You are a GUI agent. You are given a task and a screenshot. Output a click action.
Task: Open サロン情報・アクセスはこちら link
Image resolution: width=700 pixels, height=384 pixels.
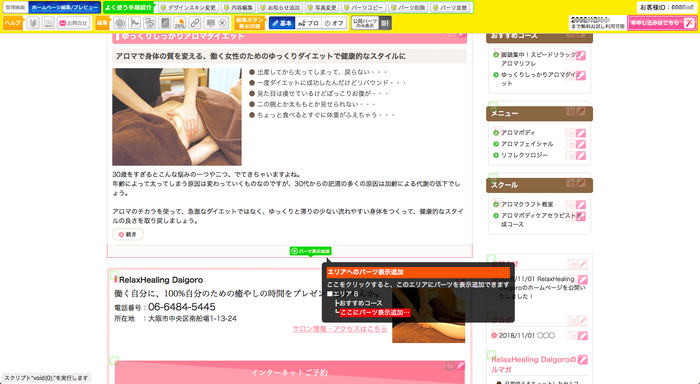point(340,329)
